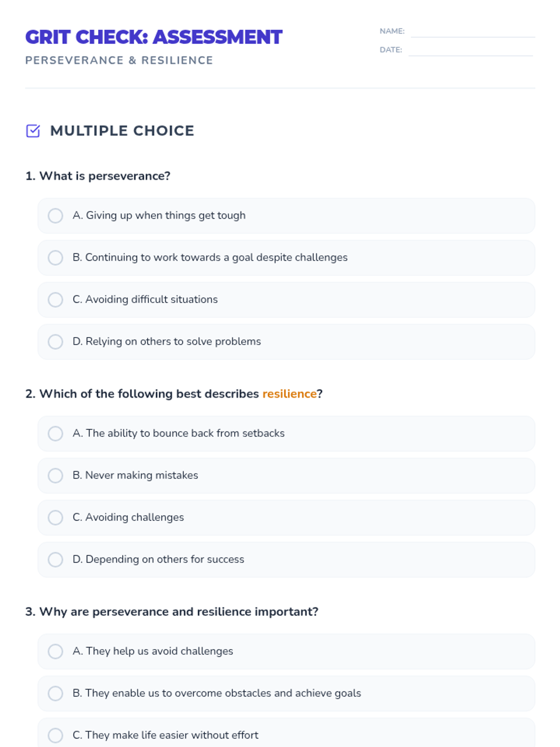The image size is (560, 747).
Task: Select 'Giving up when things get tough'
Action: [56, 216]
